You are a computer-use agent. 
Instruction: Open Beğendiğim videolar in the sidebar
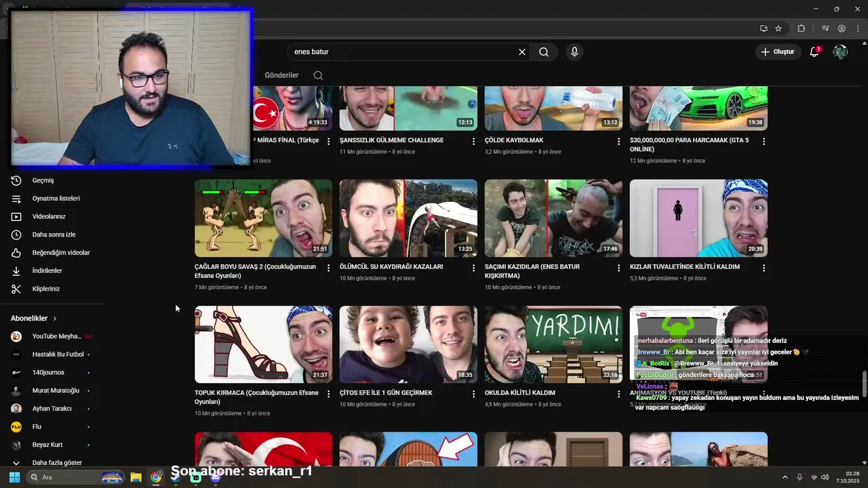(x=61, y=253)
